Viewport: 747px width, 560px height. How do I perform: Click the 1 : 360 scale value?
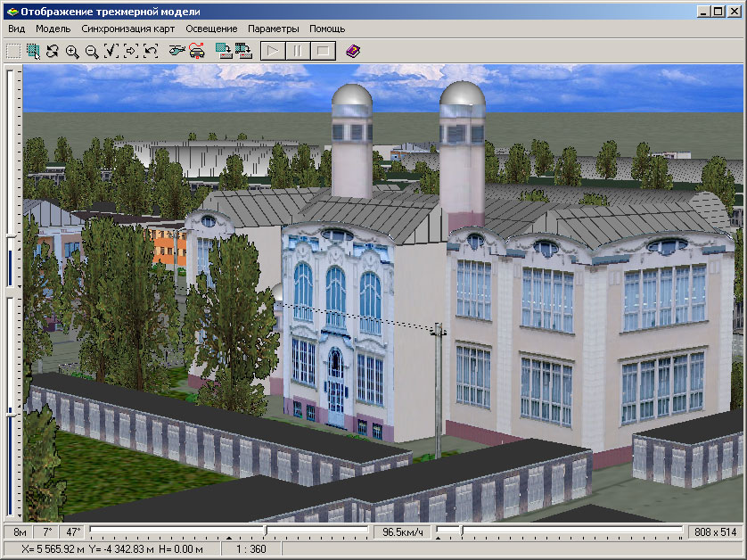pyautogui.click(x=251, y=549)
